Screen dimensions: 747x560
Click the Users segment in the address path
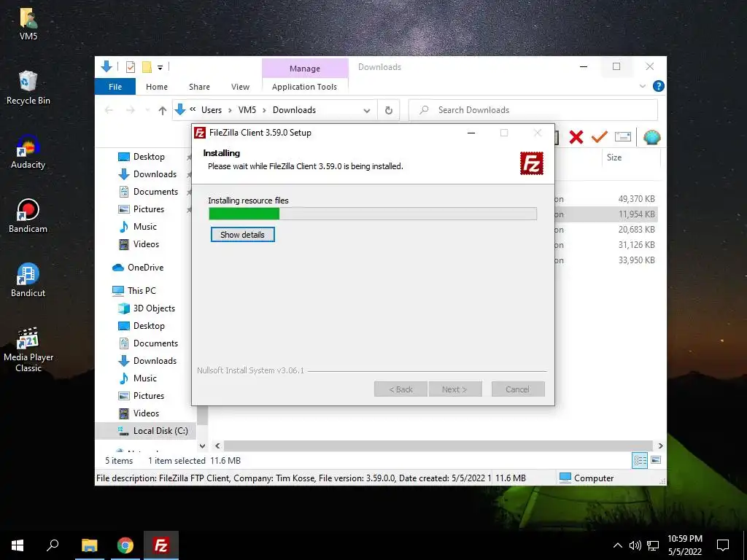[212, 110]
